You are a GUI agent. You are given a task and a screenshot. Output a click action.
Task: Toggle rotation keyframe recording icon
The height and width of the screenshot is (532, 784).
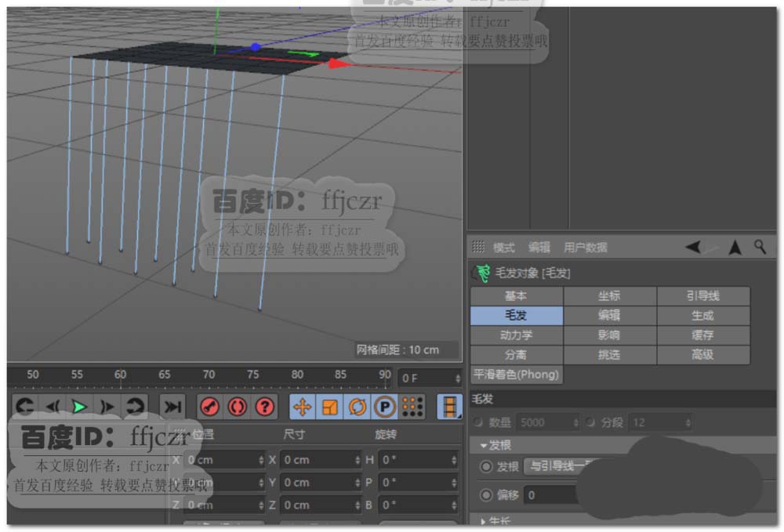tap(357, 407)
